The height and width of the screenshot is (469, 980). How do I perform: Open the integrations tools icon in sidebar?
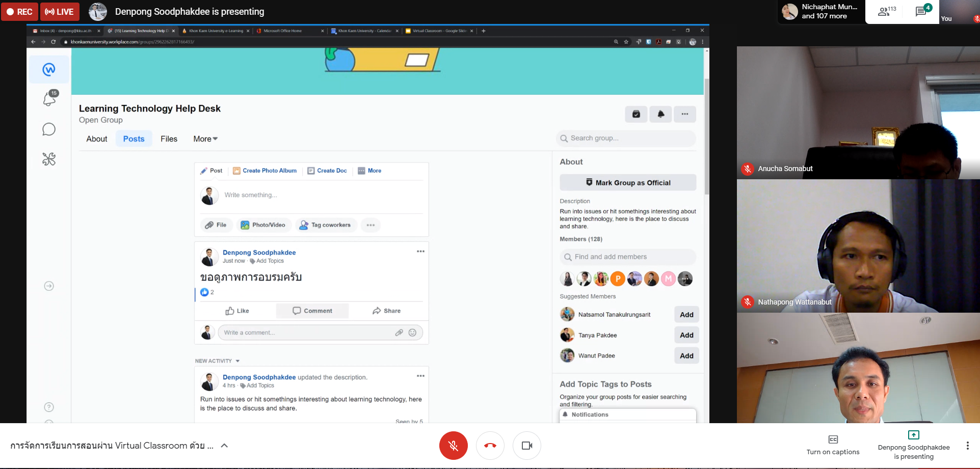point(49,159)
